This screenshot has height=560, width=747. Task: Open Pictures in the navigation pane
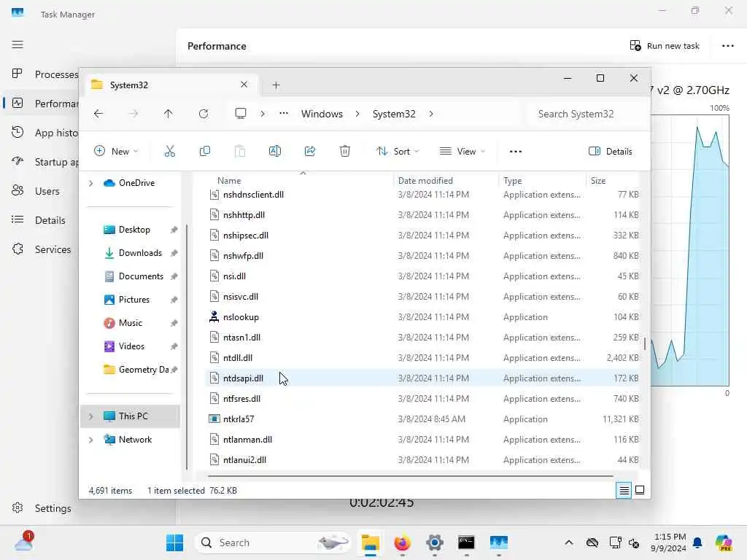click(133, 300)
